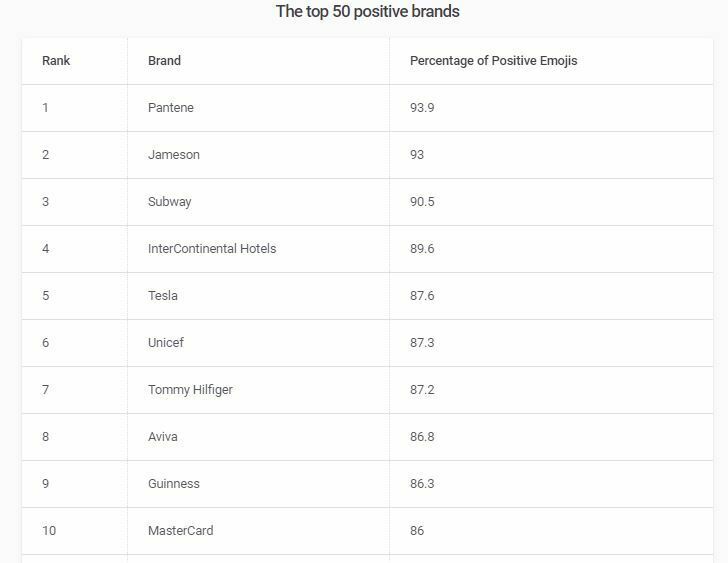This screenshot has height=563, width=728.
Task: Select the 90.5 percentage cell
Action: click(x=422, y=202)
